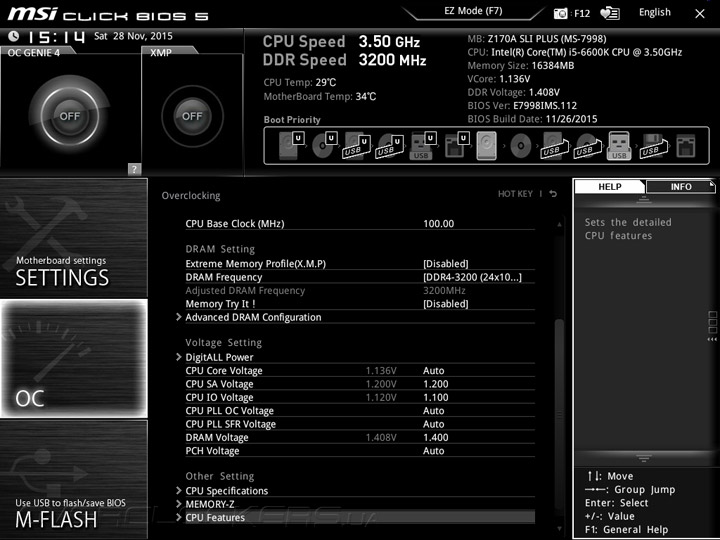Open the OC overclocking section
This screenshot has height=540, width=720.
click(x=73, y=358)
